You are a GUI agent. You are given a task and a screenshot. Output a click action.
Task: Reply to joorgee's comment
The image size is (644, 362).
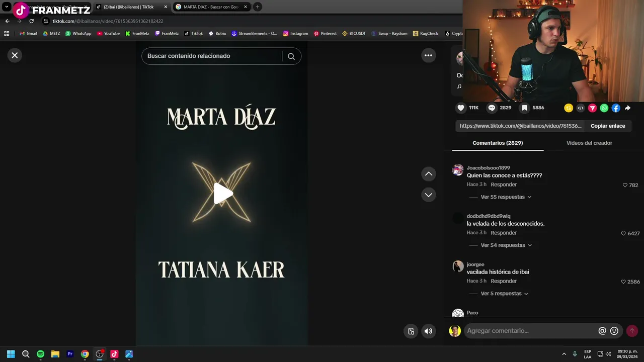tap(504, 281)
